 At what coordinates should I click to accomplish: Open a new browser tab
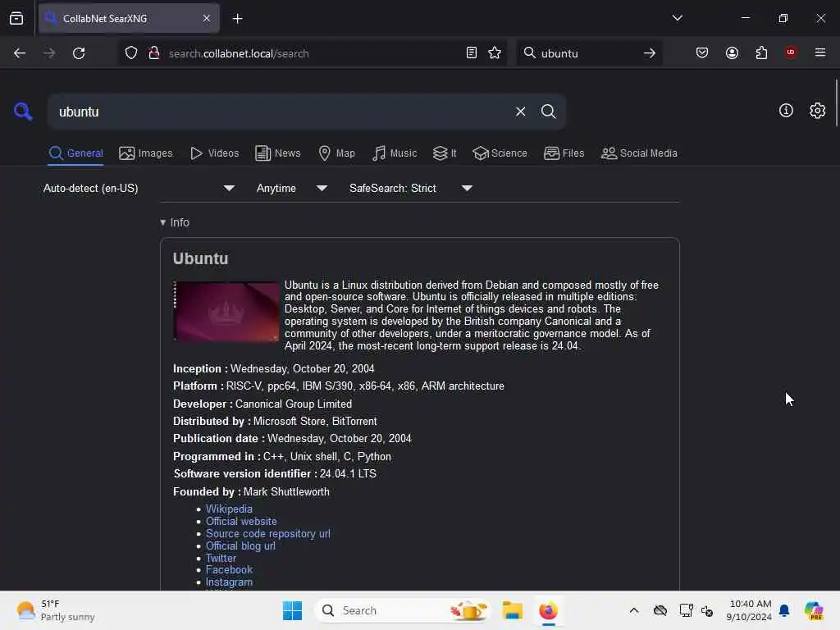coord(237,19)
